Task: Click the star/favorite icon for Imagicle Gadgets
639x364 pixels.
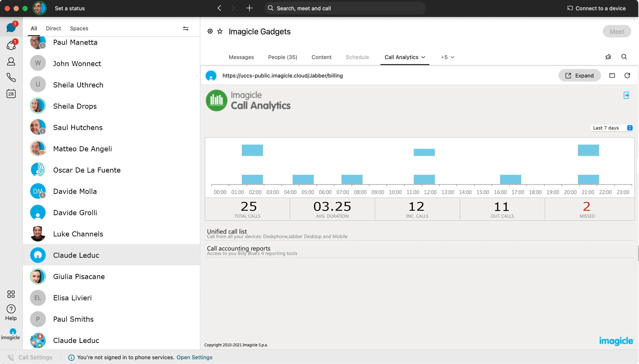Action: (220, 31)
